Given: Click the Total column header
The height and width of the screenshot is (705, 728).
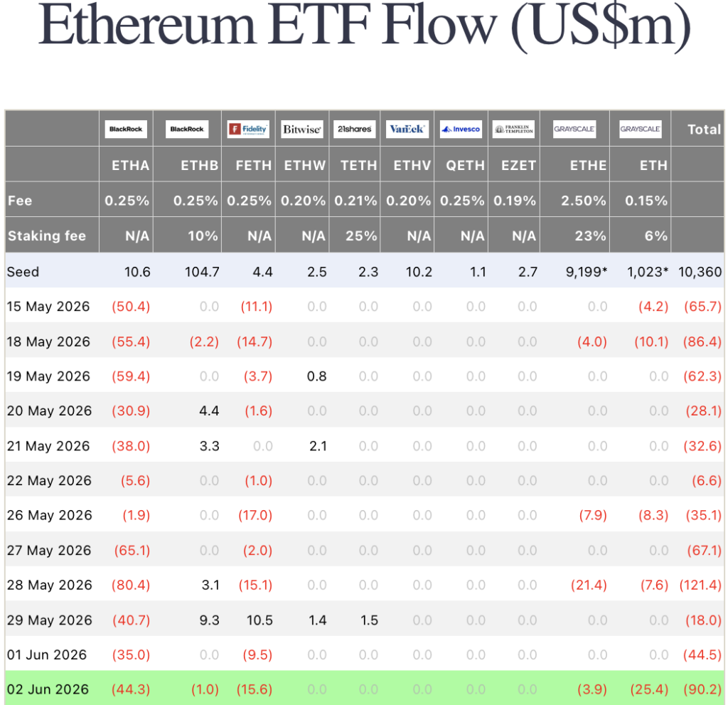Looking at the screenshot, I should pos(704,129).
